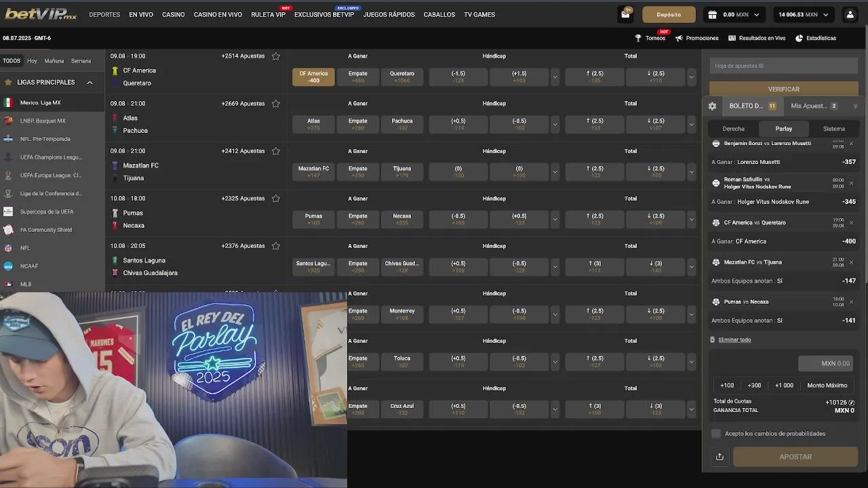
Task: Expand handicap options for Pumas vs Necaxa
Action: [x=555, y=220]
